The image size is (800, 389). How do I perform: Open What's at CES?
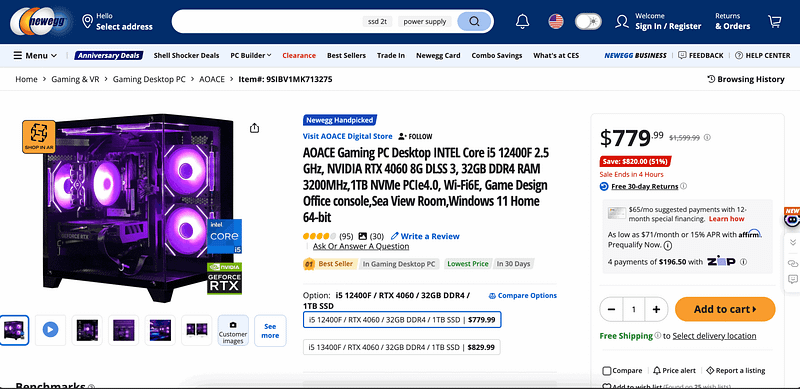(556, 56)
